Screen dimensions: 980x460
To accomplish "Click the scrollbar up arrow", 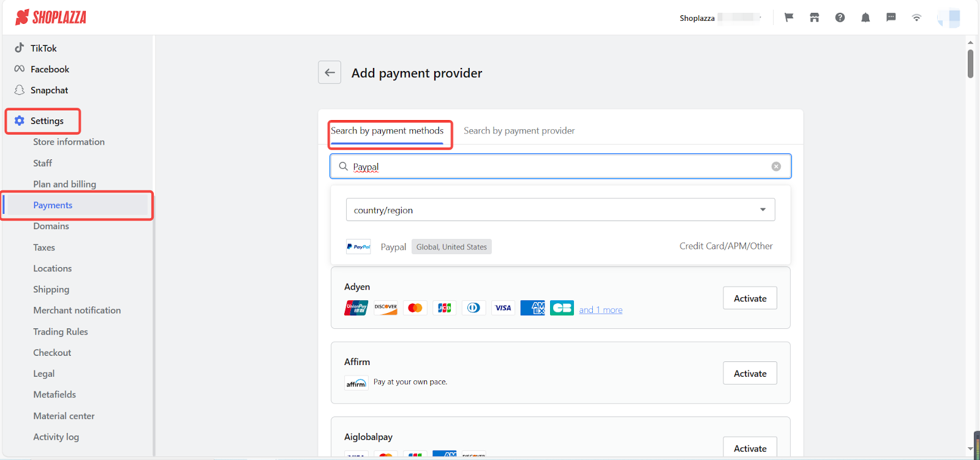I will (x=970, y=42).
